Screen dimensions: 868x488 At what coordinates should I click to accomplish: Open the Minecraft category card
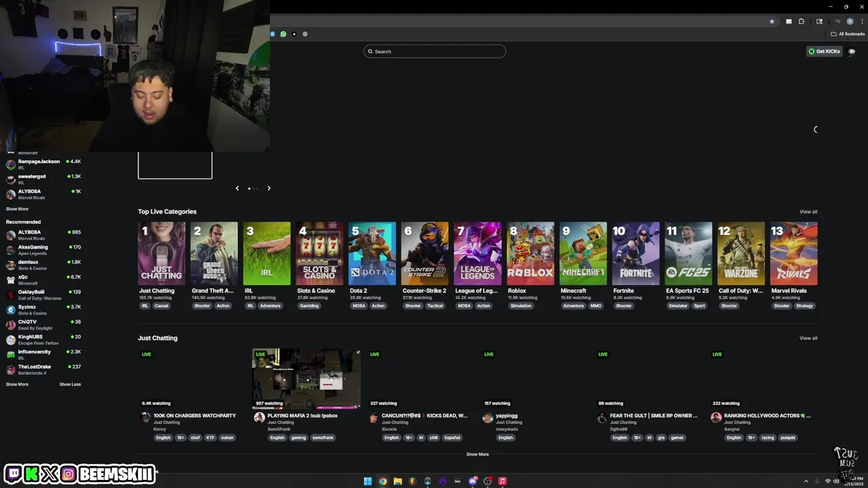583,253
